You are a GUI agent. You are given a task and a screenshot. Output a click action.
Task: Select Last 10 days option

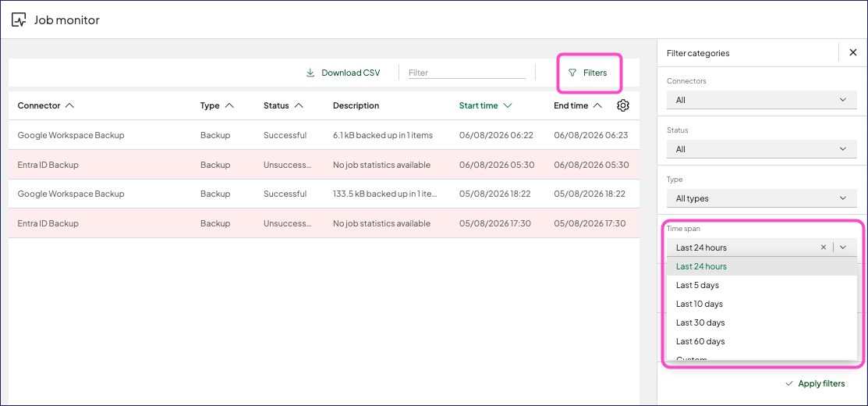(761, 304)
